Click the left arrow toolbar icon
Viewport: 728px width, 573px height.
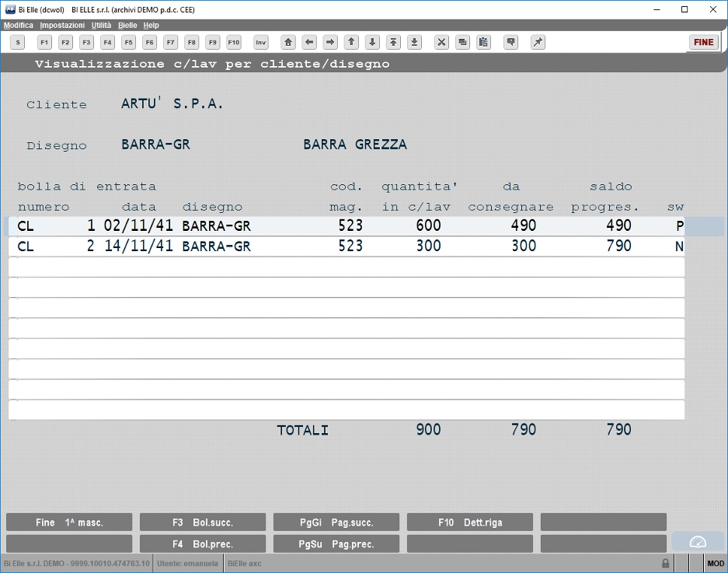[x=309, y=42]
